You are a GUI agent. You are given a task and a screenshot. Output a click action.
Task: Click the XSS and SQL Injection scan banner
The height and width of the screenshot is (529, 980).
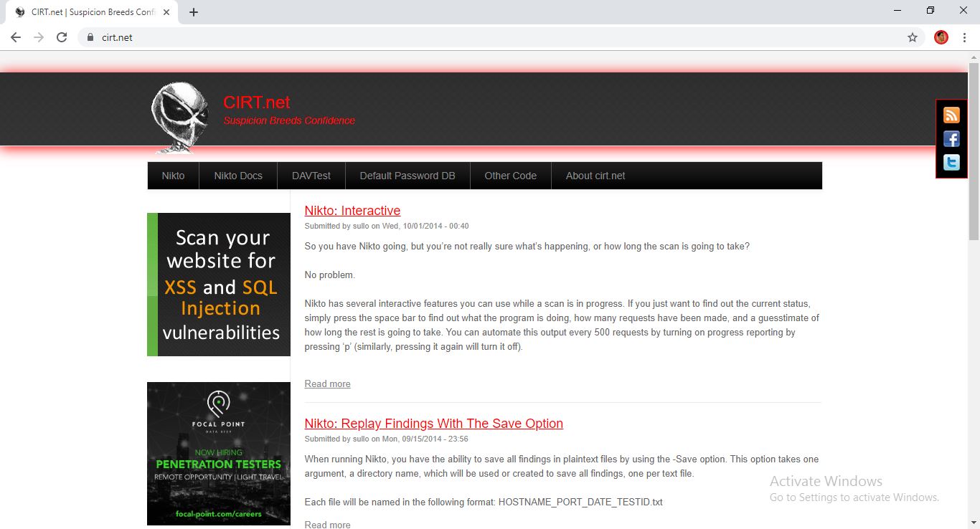point(218,284)
